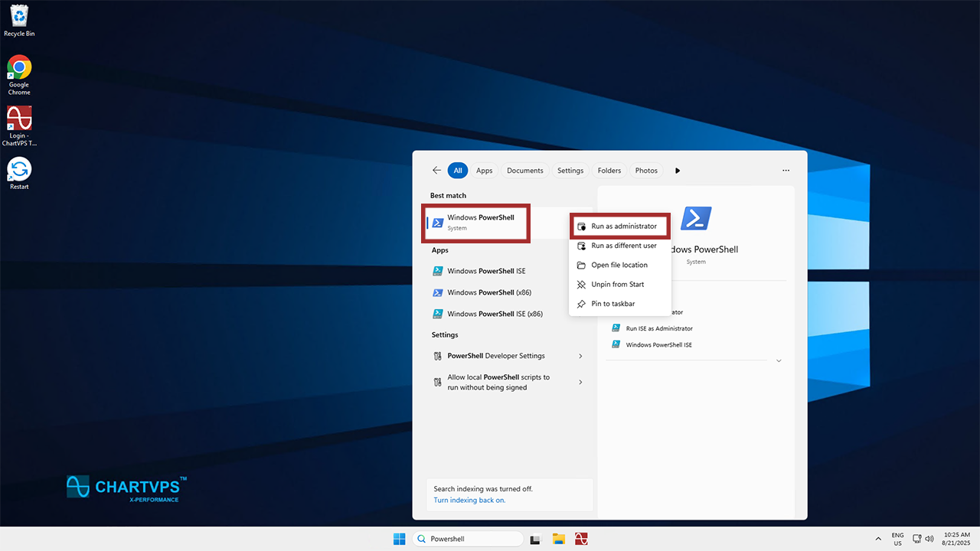Expand PowerShell Developer Settings chevron

coord(580,356)
